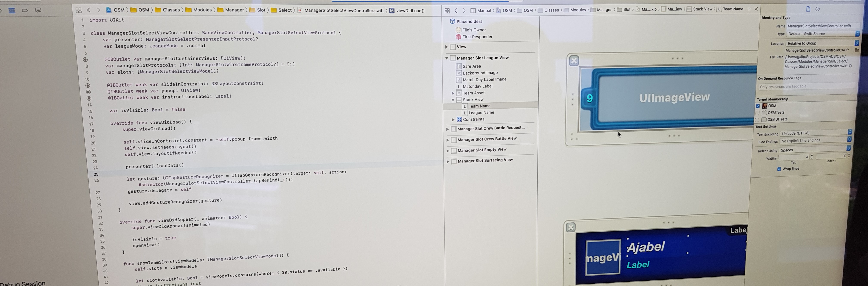868x286 pixels.
Task: Click the reveal arrow after the full path
Action: (x=850, y=66)
